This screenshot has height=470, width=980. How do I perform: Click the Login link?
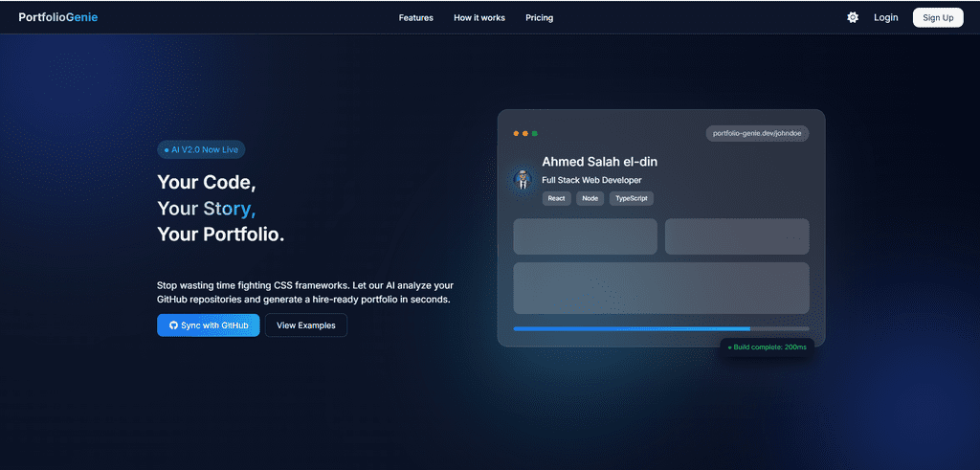click(x=885, y=17)
